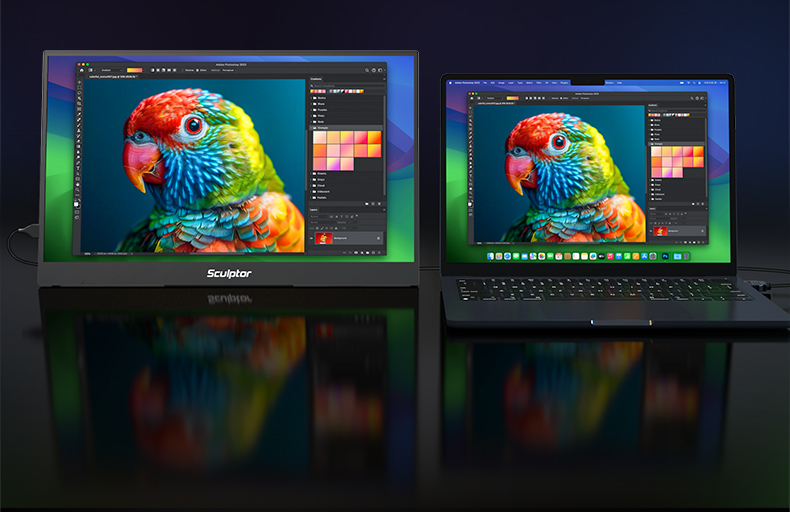
Task: Click the Home icon on the Sculptor monitor
Action: (83, 70)
